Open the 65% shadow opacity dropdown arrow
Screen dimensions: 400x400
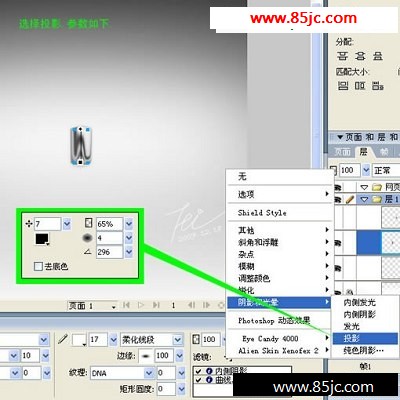[x=129, y=224]
